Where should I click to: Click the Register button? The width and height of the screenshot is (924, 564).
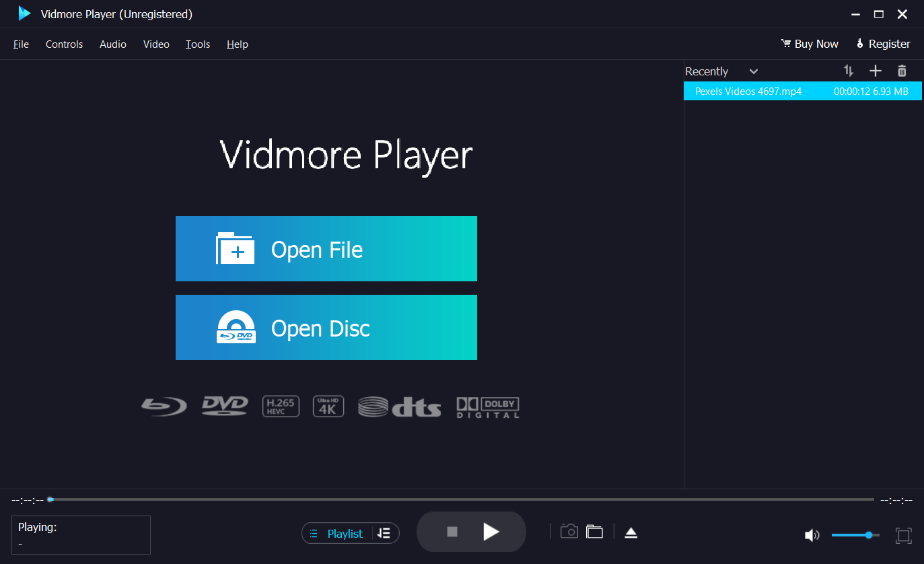click(x=883, y=44)
